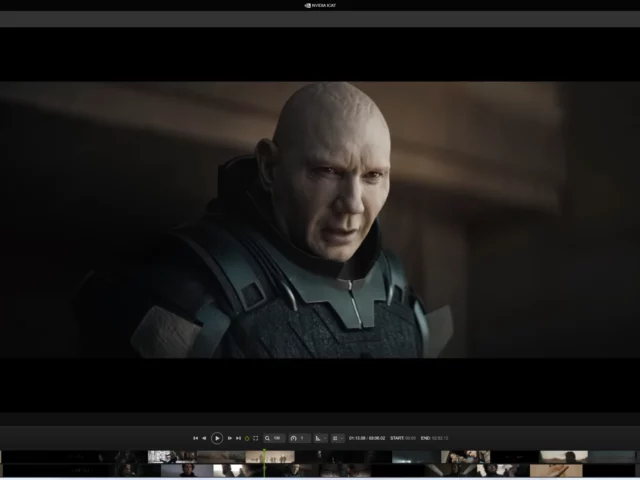
Task: Click the magnifier zoom icon
Action: [x=267, y=438]
